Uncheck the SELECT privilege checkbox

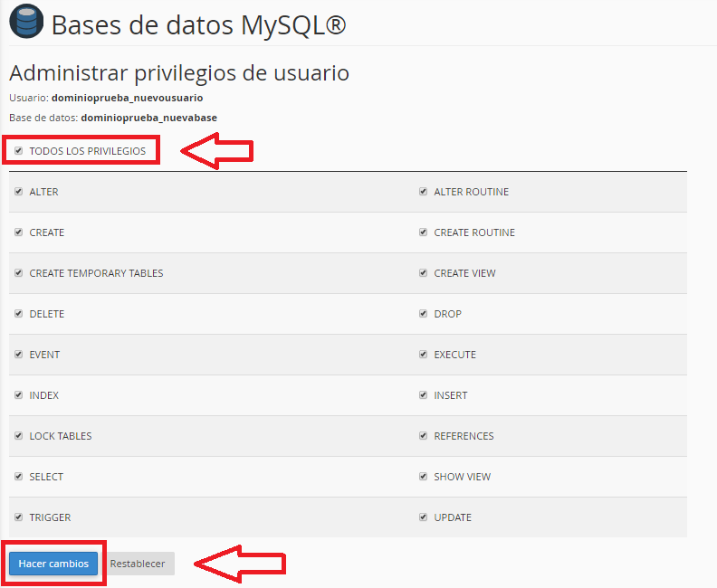[x=18, y=476]
